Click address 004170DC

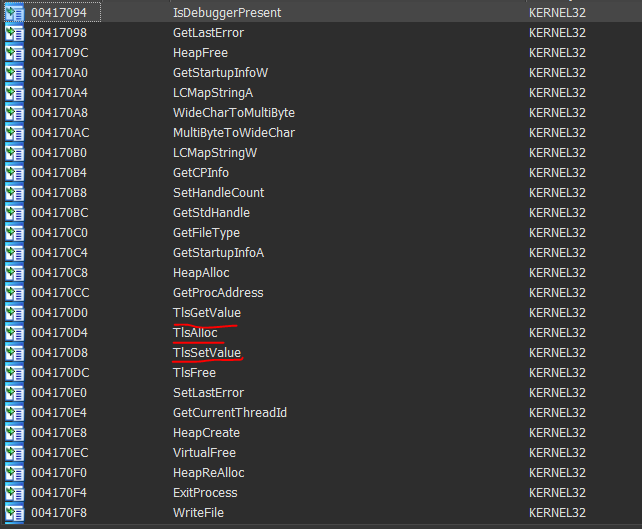coord(60,373)
